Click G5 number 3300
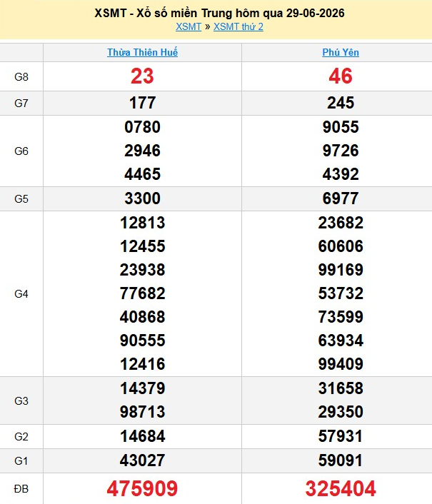432x504 pixels. point(142,198)
